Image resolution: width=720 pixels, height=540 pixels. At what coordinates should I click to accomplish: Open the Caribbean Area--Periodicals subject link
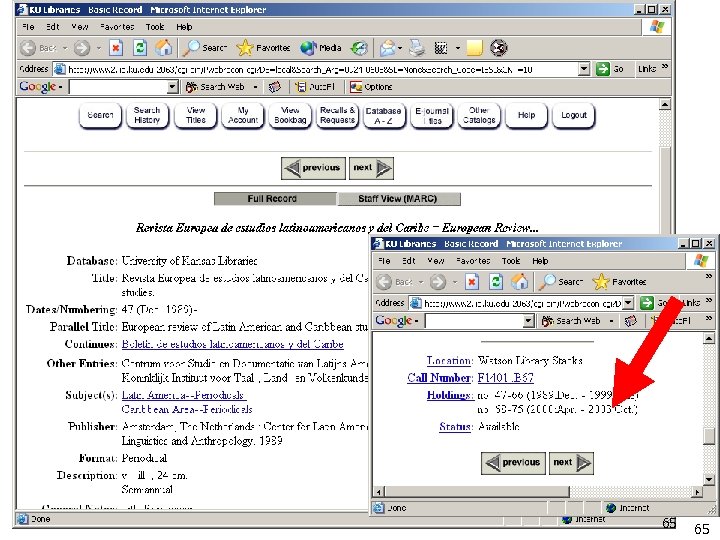tap(187, 409)
